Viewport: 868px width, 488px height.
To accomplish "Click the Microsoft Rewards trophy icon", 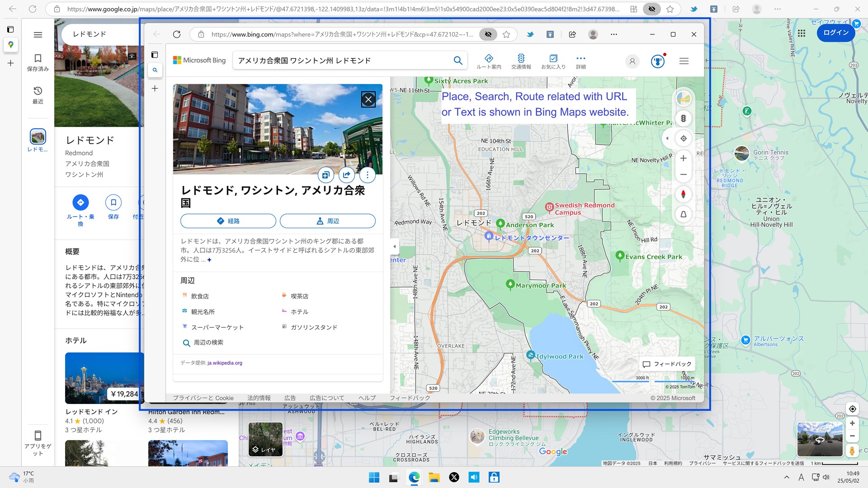I will tap(657, 61).
